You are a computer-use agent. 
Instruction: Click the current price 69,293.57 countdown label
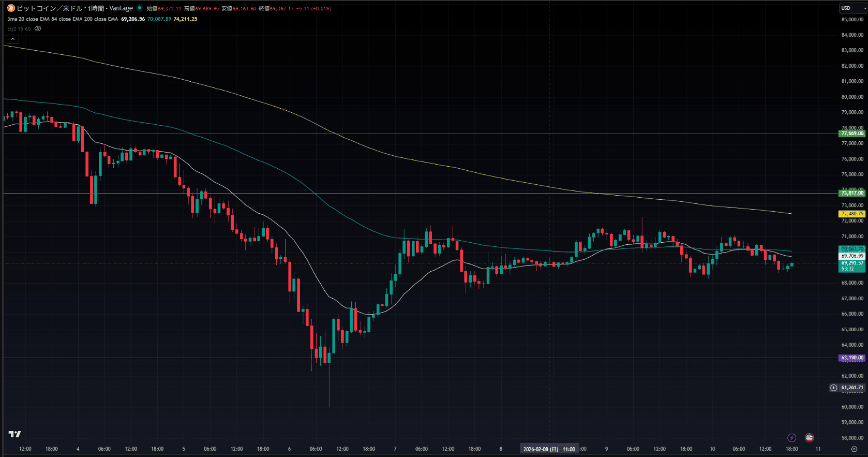(x=852, y=266)
